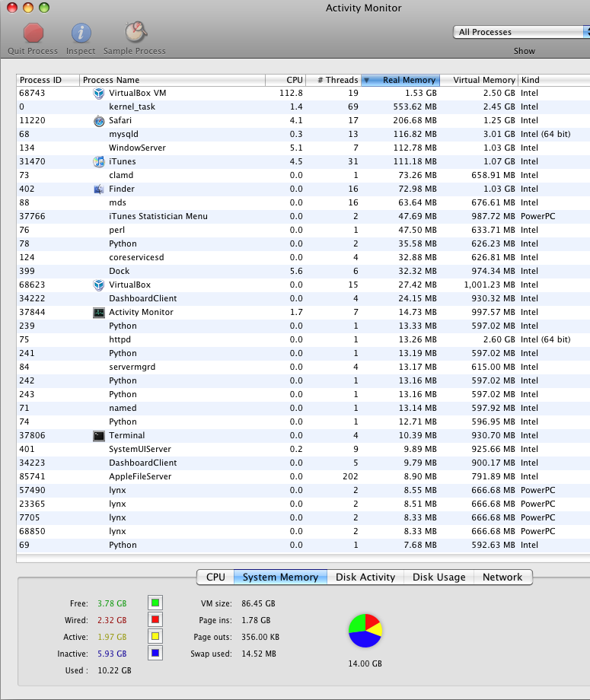Screen dimensions: 590x700
Task: Click the yellow Active memory color swatch
Action: tap(155, 637)
